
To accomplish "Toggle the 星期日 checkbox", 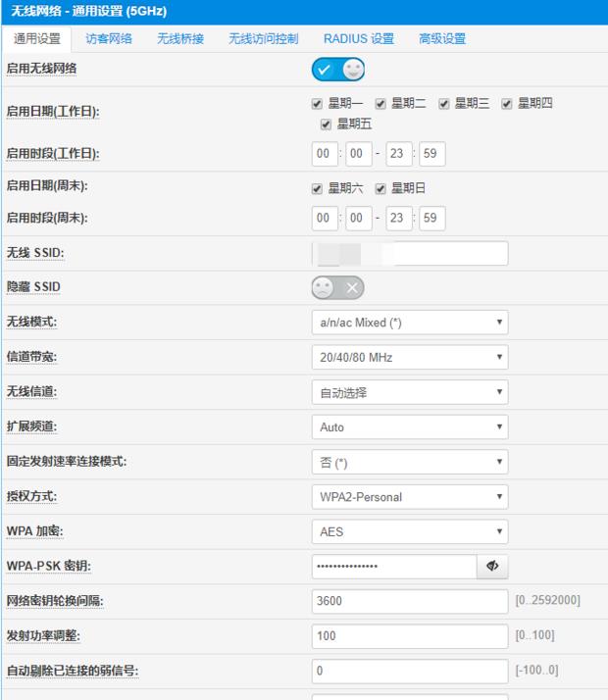I will 380,188.
